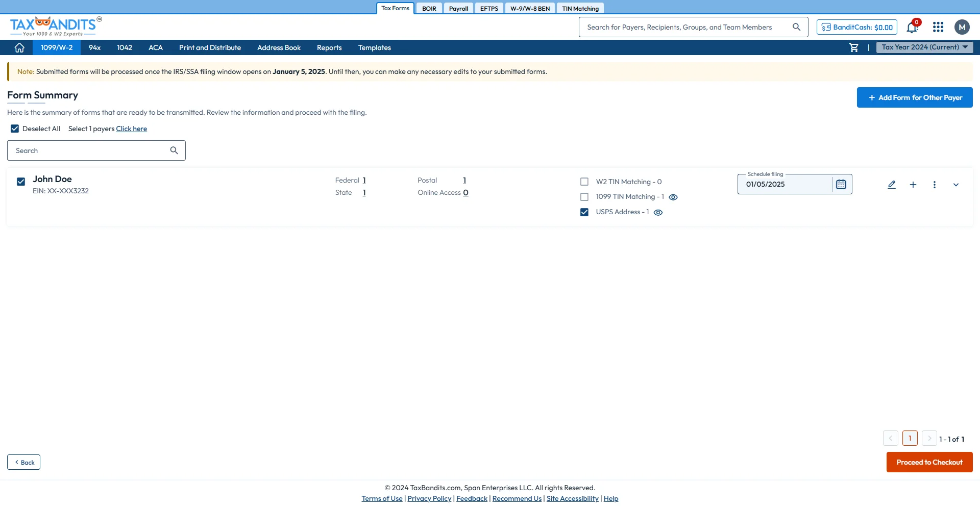This screenshot has width=980, height=508.
Task: Open the apps grid icon
Action: pyautogui.click(x=938, y=27)
